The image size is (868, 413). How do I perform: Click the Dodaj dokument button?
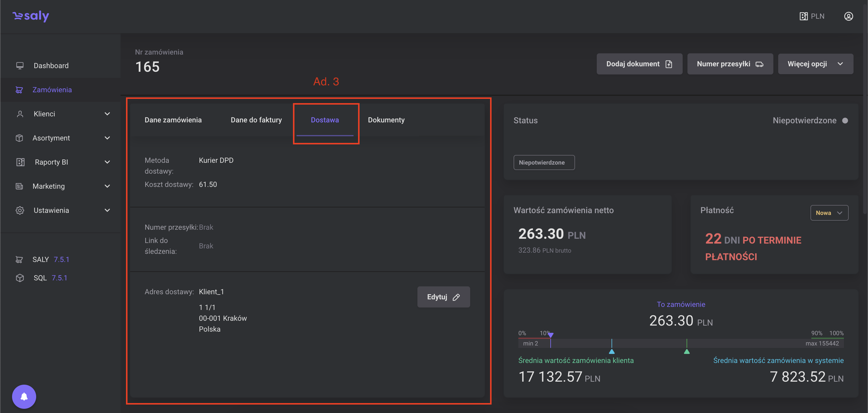(639, 64)
